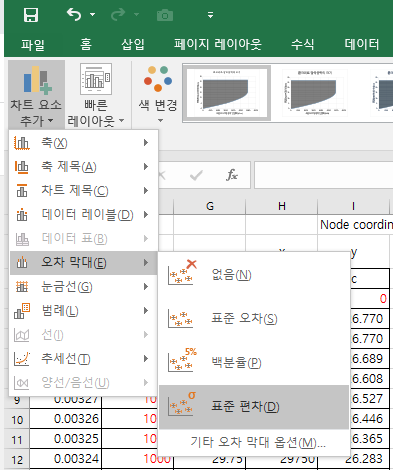This screenshot has height=470, width=393.
Task: Open the 축(X) submenu
Action: coord(83,143)
